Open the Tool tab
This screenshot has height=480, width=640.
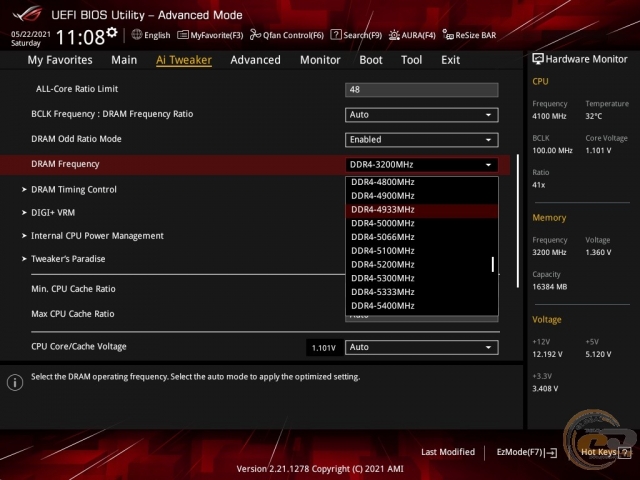[411, 60]
